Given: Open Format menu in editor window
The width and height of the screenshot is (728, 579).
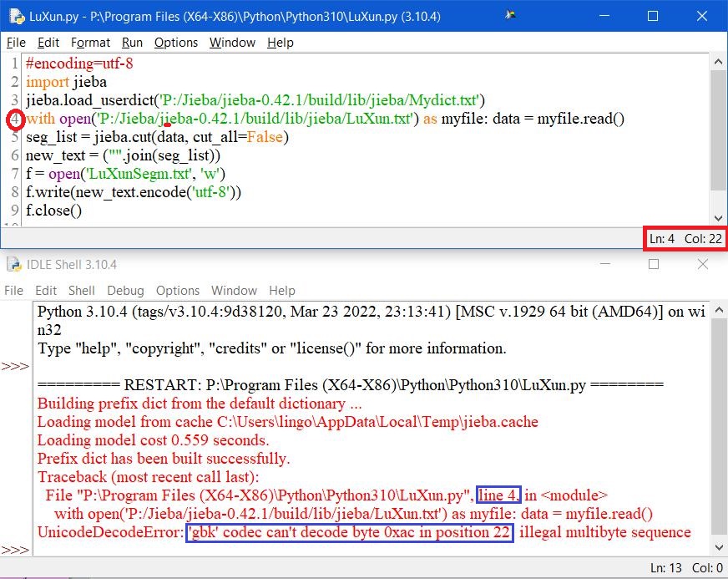Looking at the screenshot, I should (90, 43).
